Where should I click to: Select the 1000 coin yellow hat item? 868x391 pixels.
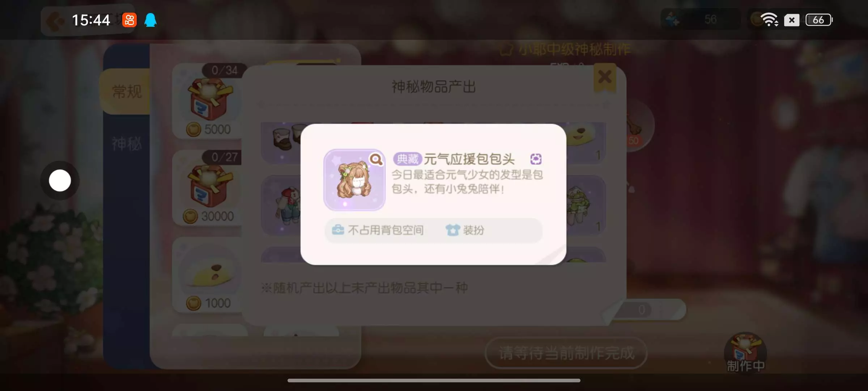(x=208, y=275)
